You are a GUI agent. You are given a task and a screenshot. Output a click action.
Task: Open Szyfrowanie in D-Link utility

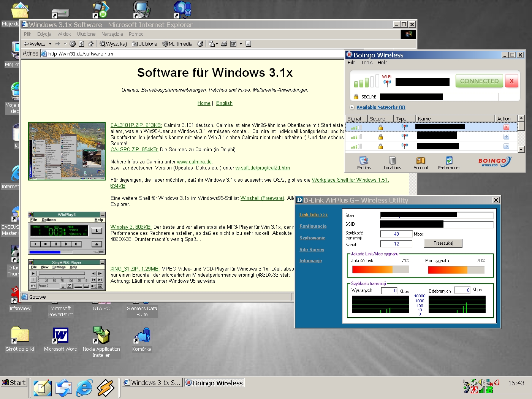[312, 238]
